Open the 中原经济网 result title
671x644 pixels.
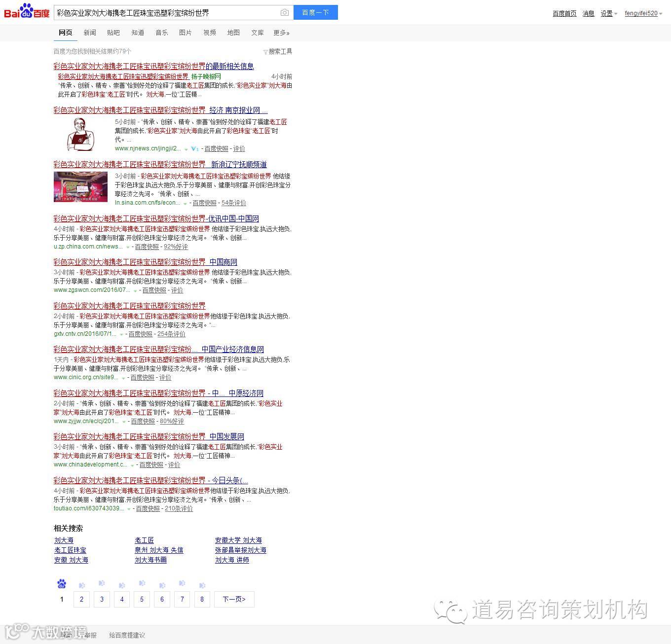pos(158,393)
